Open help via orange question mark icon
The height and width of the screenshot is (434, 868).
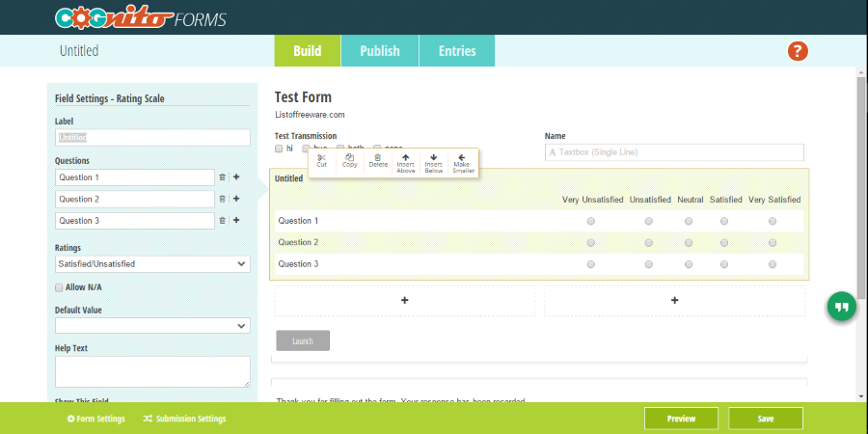click(x=798, y=51)
